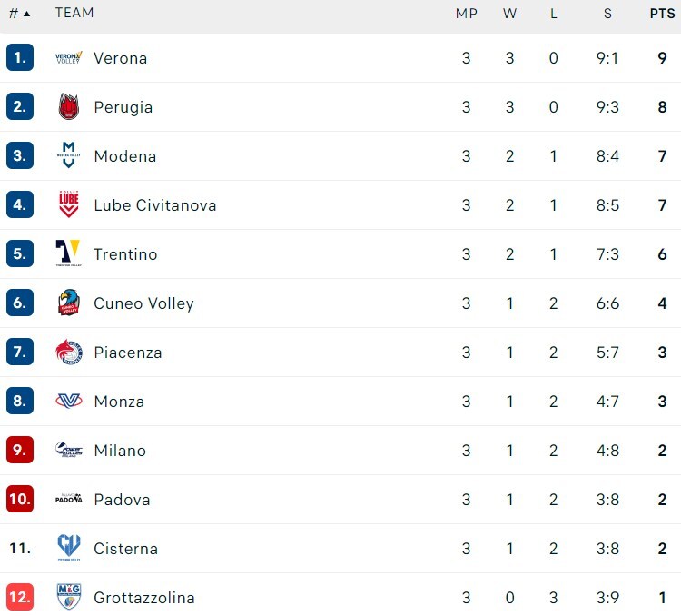Image resolution: width=681 pixels, height=616 pixels.
Task: Click the Grottazzolina M&G logo
Action: [x=69, y=597]
